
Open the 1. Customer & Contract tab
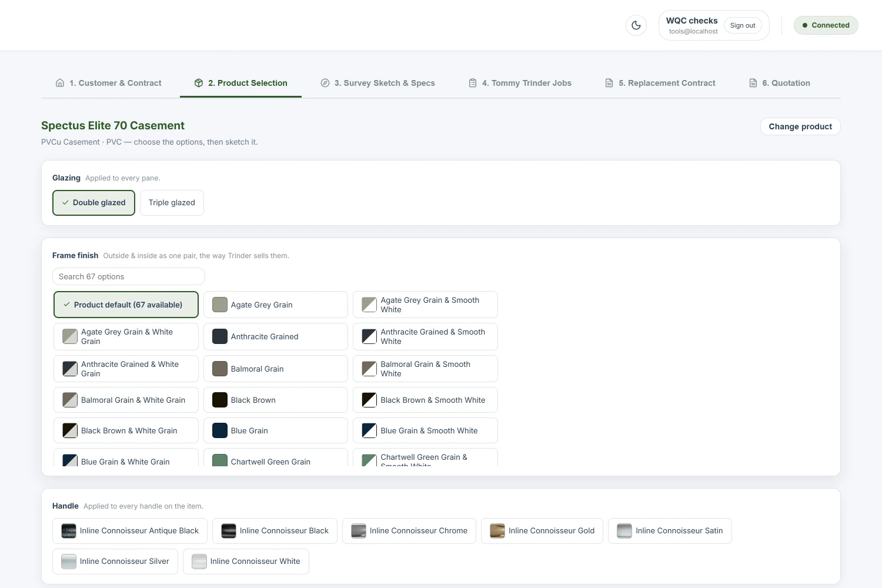[x=108, y=83]
